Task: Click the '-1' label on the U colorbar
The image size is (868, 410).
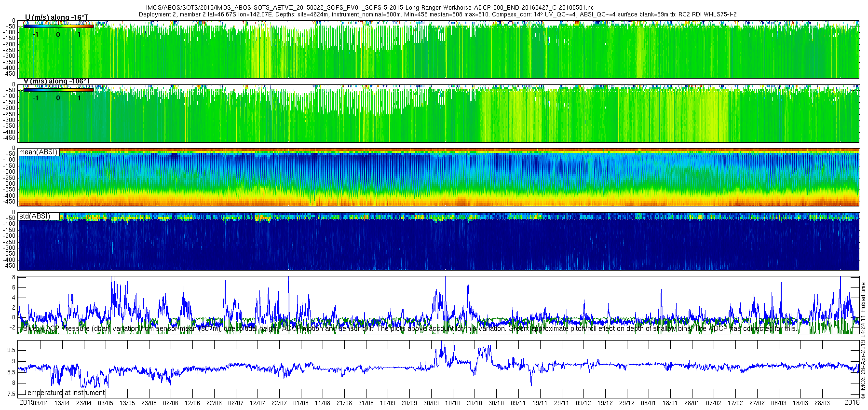Action: pyautogui.click(x=36, y=34)
